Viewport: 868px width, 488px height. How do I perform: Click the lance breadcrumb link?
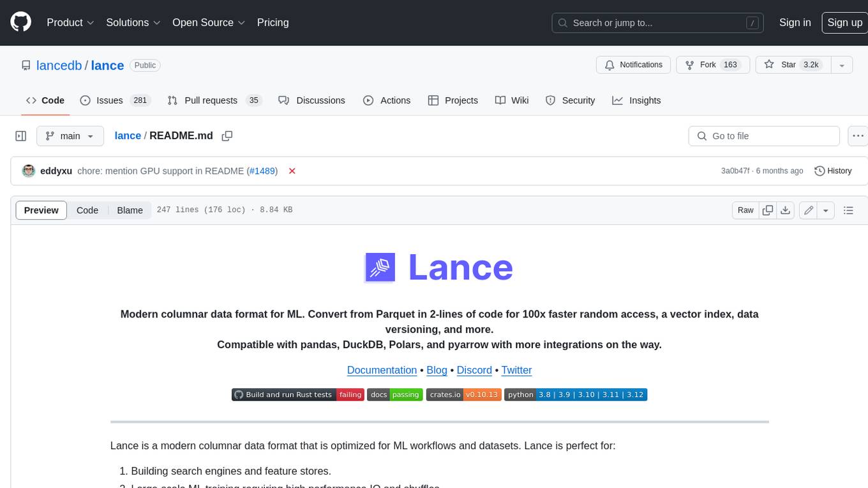pyautogui.click(x=128, y=135)
